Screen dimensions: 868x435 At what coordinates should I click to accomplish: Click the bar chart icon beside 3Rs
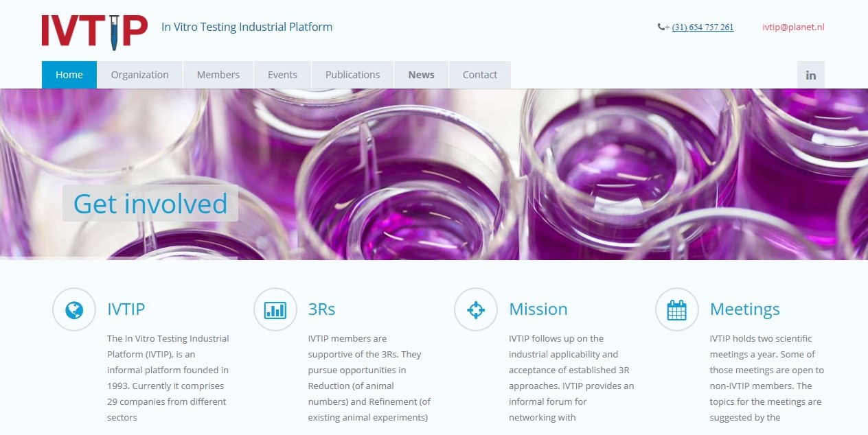point(275,309)
